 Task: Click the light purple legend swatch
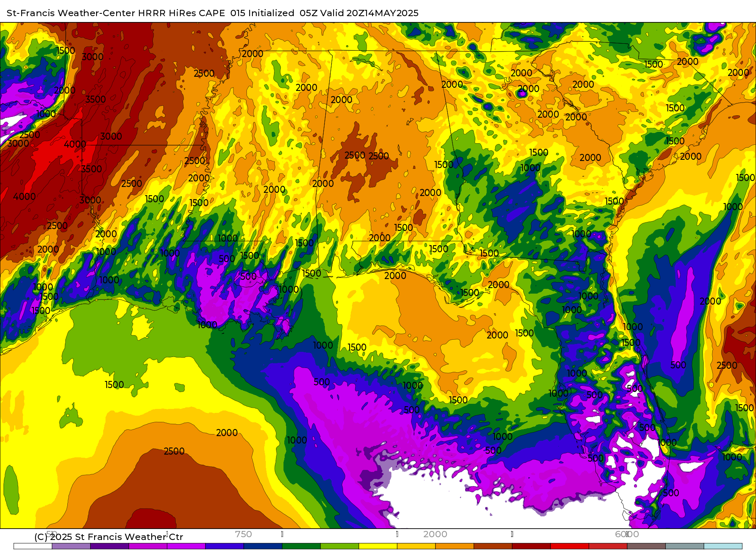click(71, 546)
